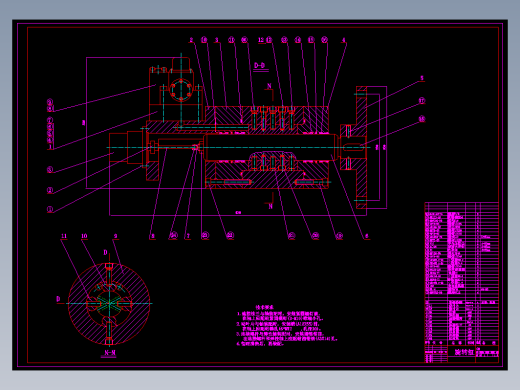Click the D-D section view label
This screenshot has height=390, width=520.
pos(260,66)
